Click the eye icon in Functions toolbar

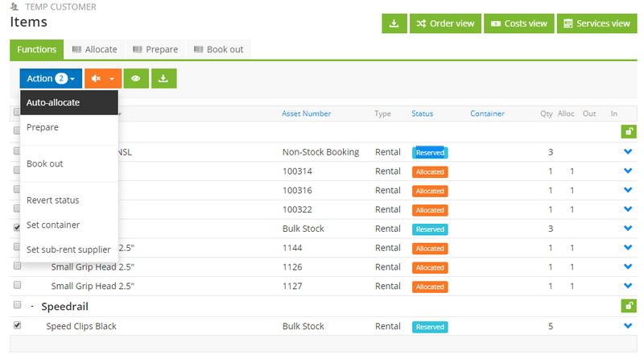click(136, 78)
